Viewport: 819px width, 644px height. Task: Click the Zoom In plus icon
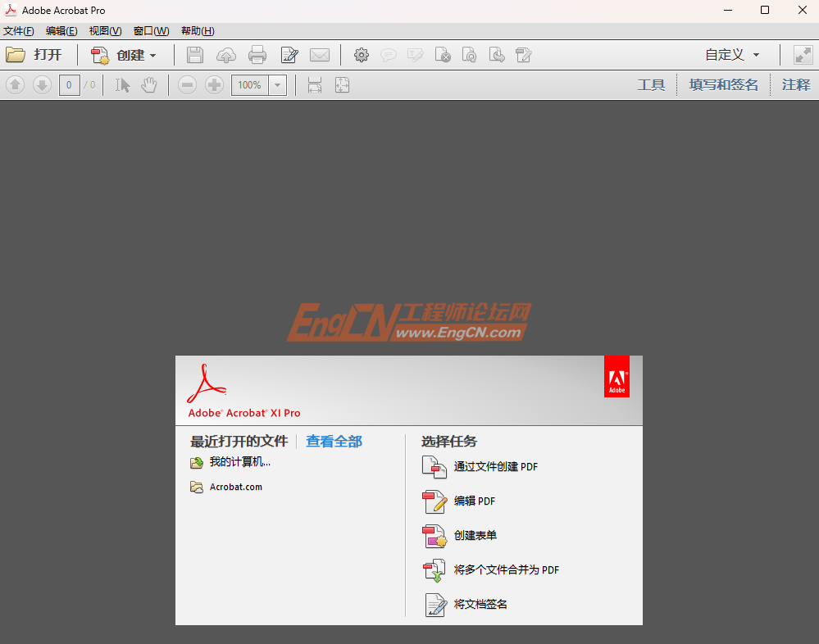tap(214, 84)
